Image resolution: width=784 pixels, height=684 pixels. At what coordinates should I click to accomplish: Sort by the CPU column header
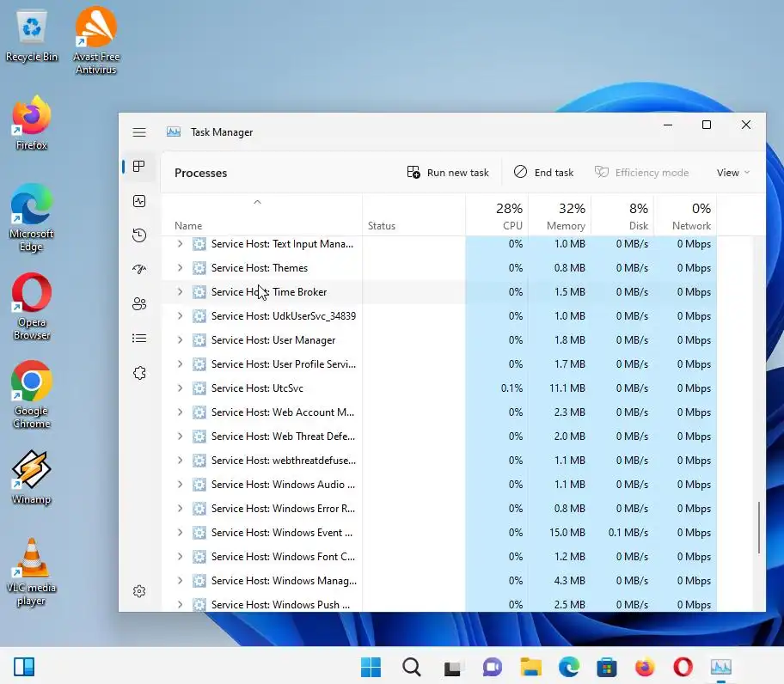tap(497, 215)
